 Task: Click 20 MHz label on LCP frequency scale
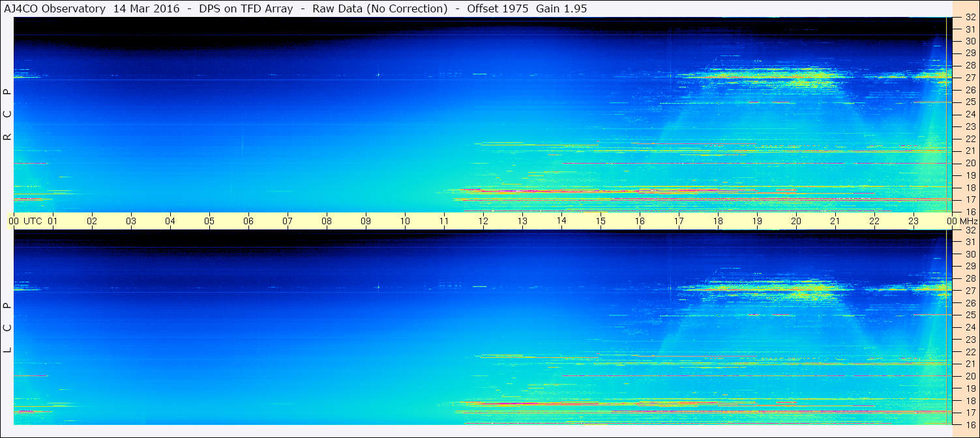[x=970, y=376]
